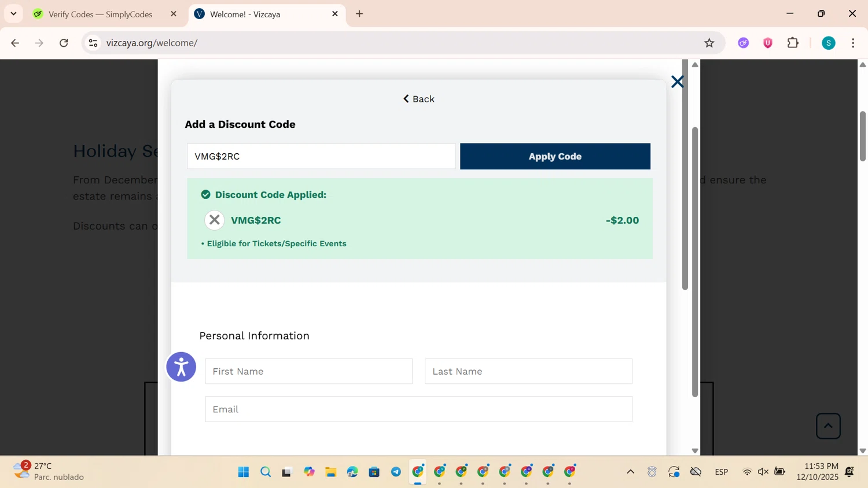Click the ESP language indicator
This screenshot has height=488, width=868.
721,472
